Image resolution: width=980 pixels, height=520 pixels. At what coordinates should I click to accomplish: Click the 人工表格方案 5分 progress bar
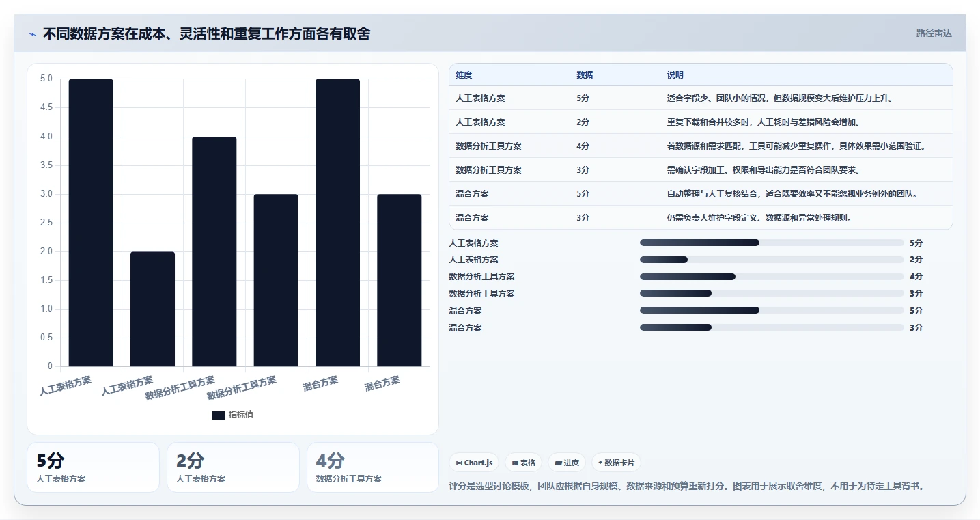point(772,243)
